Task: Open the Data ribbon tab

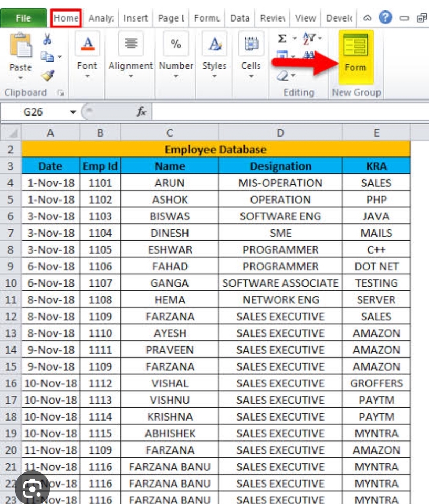Action: [239, 18]
